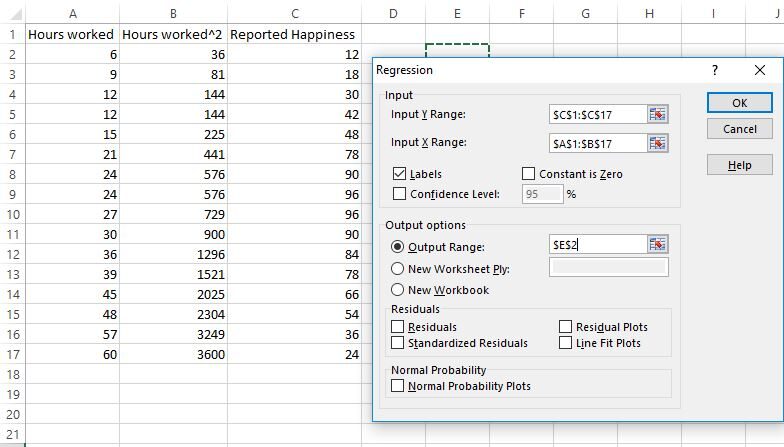Select Reported Happiness cell with value 66
The height and width of the screenshot is (447, 784).
click(294, 294)
